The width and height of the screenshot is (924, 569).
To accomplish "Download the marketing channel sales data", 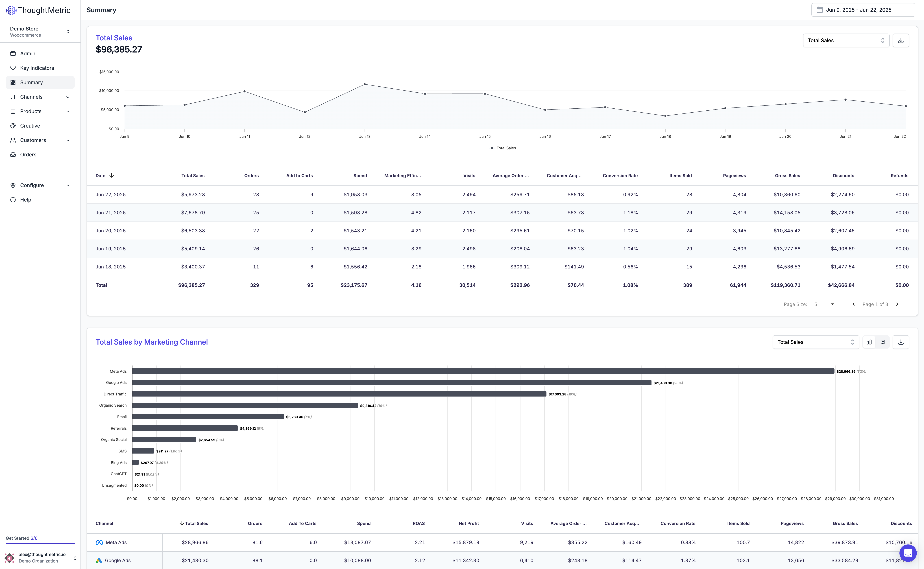I will pos(901,342).
